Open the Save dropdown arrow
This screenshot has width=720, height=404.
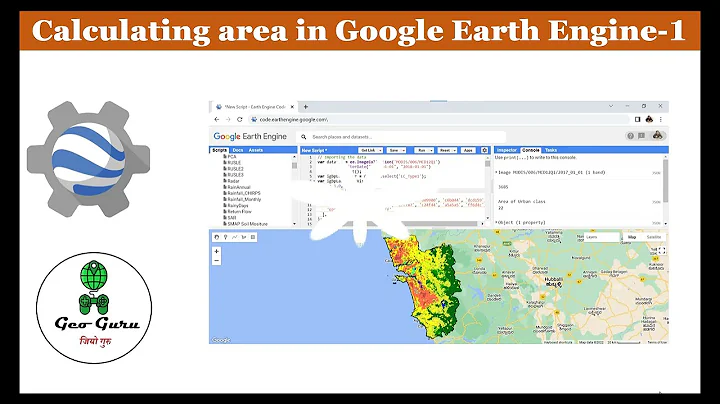[x=404, y=150]
